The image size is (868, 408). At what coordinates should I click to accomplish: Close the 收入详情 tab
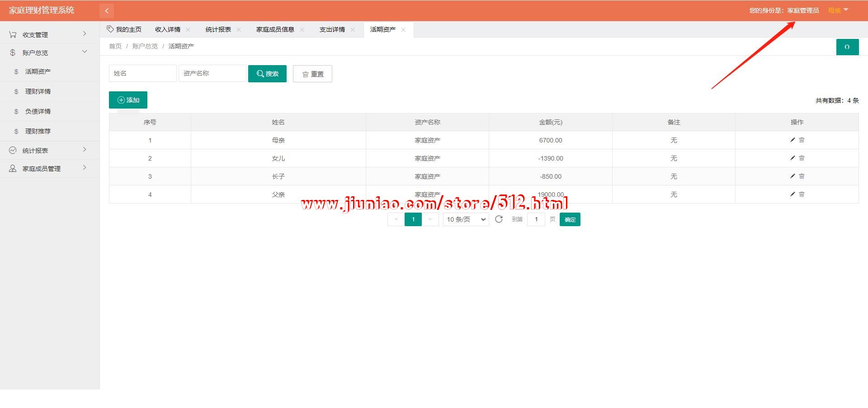pyautogui.click(x=188, y=29)
